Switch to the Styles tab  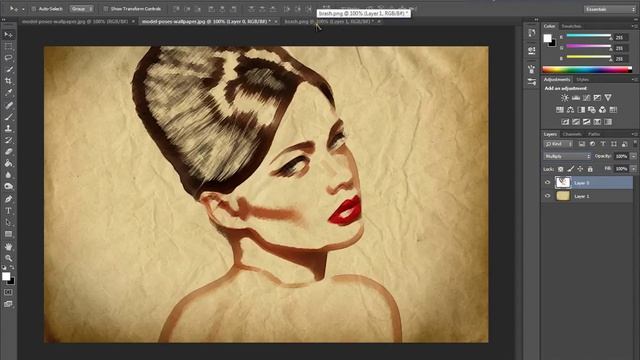[582, 80]
